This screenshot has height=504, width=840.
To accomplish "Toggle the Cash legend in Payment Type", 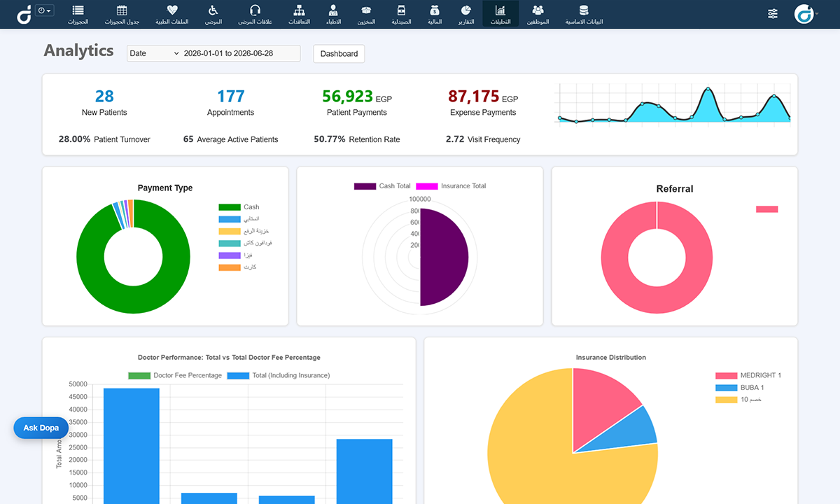I will pyautogui.click(x=239, y=207).
